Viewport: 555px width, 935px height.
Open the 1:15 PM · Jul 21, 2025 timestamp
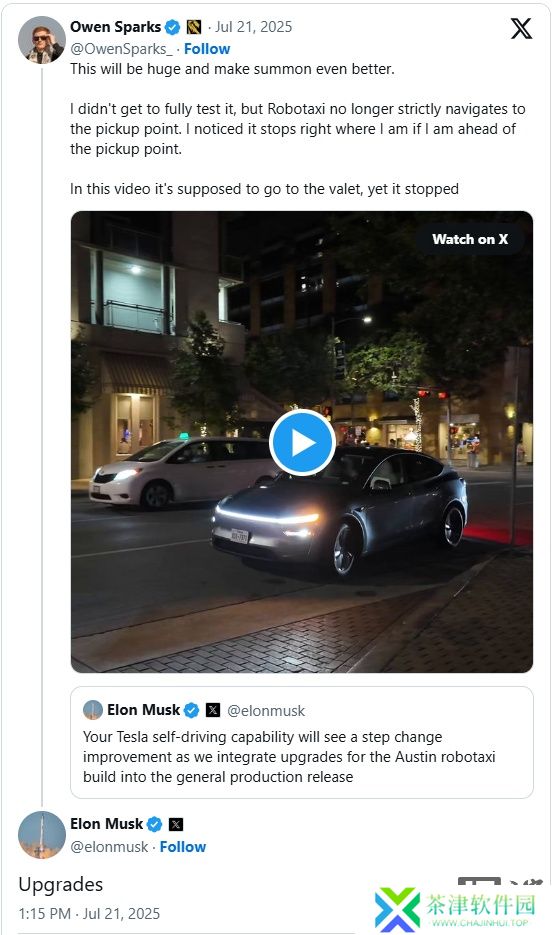pyautogui.click(x=89, y=914)
